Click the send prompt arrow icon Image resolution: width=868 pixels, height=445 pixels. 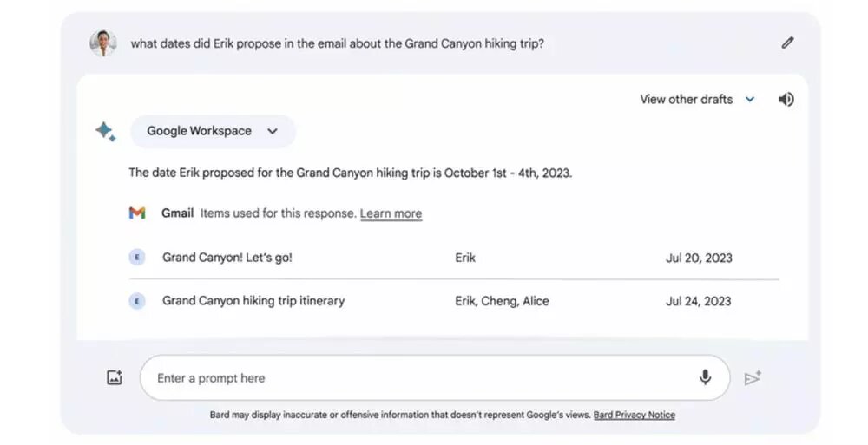(x=753, y=378)
